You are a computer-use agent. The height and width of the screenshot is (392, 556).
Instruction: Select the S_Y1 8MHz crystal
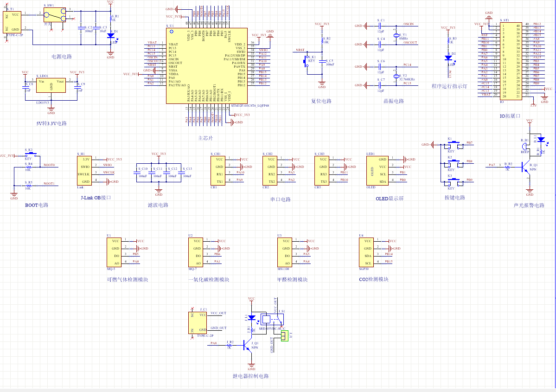(x=396, y=35)
